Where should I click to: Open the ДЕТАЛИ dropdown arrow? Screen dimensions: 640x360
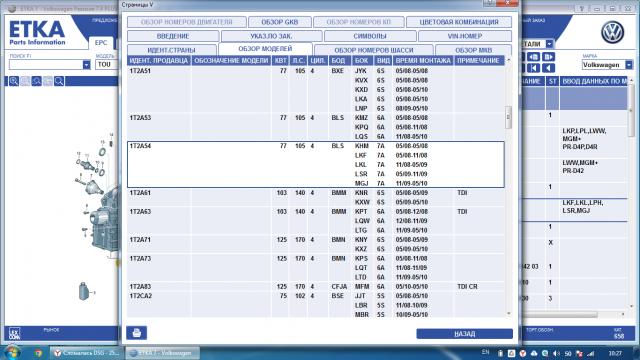549,44
